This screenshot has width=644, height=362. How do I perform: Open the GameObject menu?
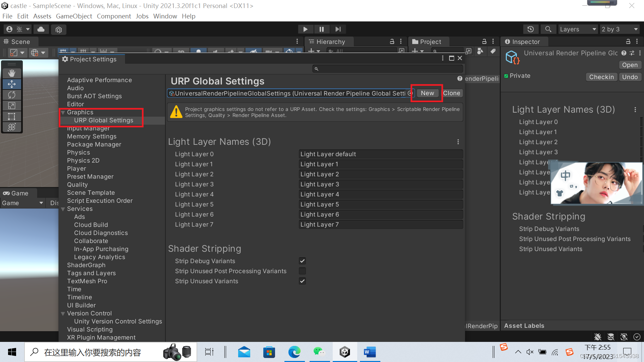point(74,16)
